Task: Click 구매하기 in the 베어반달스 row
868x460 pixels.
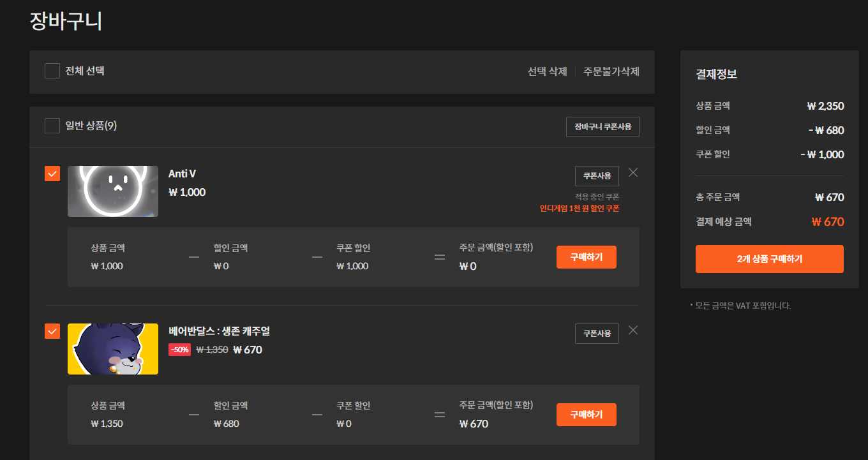Action: coord(586,415)
